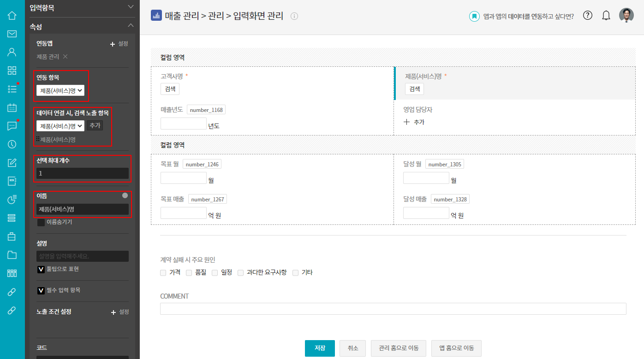Click the user profile avatar
The image size is (644, 359).
click(x=626, y=16)
